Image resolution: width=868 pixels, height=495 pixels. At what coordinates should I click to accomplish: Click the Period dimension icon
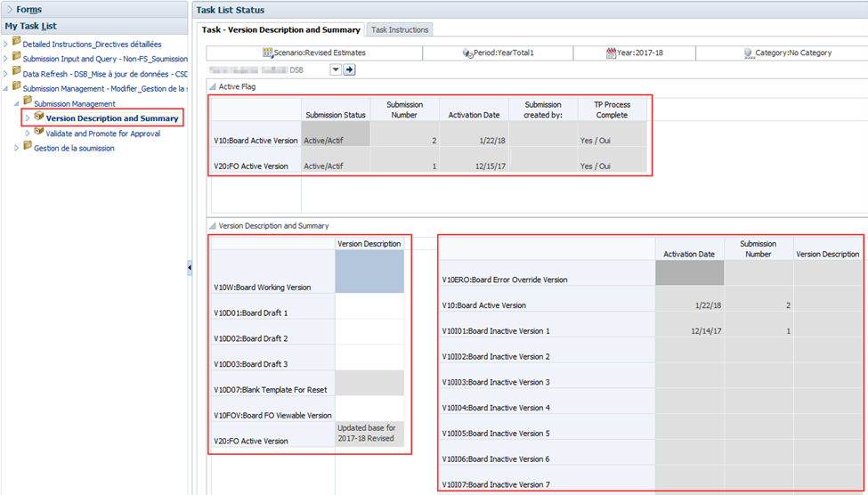pos(467,53)
